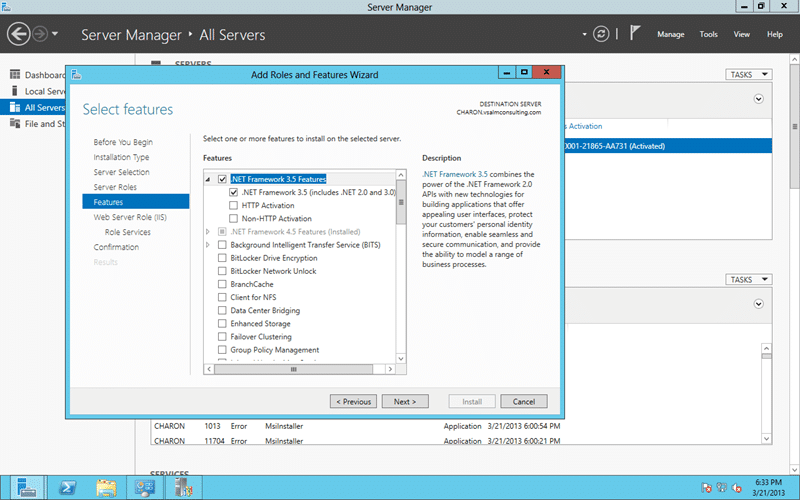Image resolution: width=800 pixels, height=500 pixels.
Task: Check BitLocker Drive Encryption feature
Action: (x=222, y=258)
